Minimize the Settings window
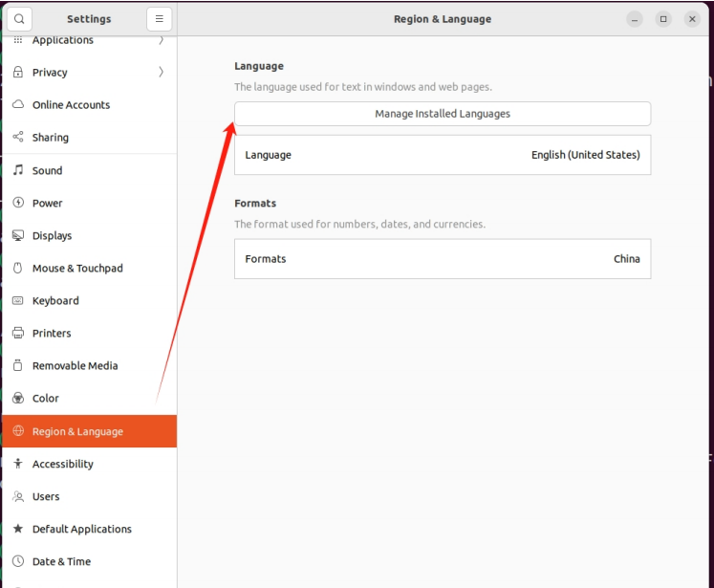This screenshot has height=588, width=714. click(x=635, y=19)
